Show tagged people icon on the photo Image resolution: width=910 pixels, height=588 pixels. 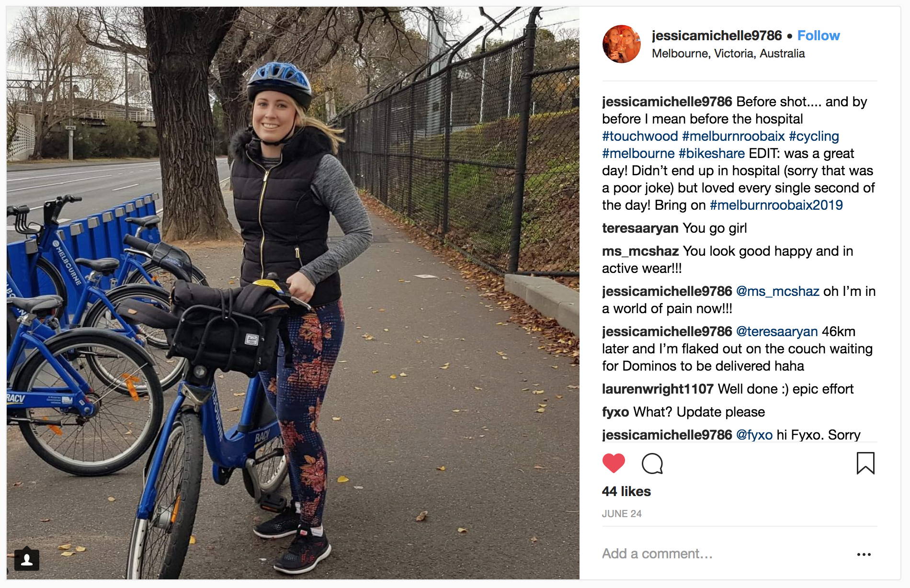point(27,559)
